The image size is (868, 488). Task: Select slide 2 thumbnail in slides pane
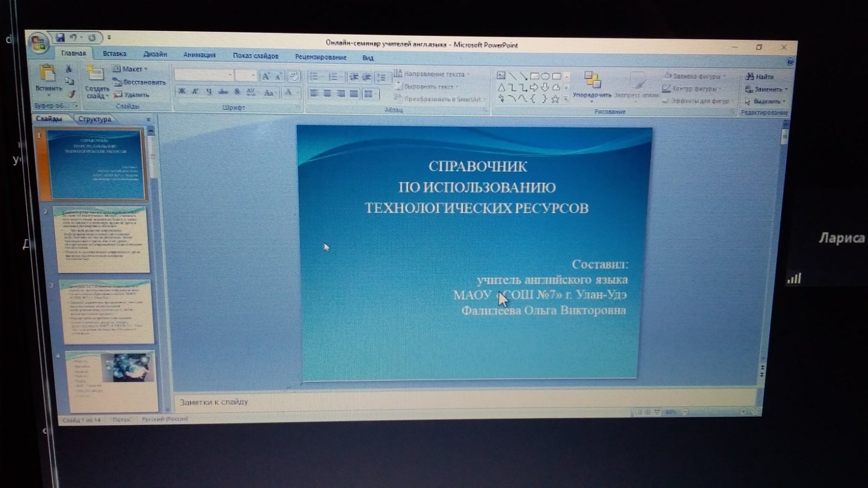pyautogui.click(x=103, y=240)
